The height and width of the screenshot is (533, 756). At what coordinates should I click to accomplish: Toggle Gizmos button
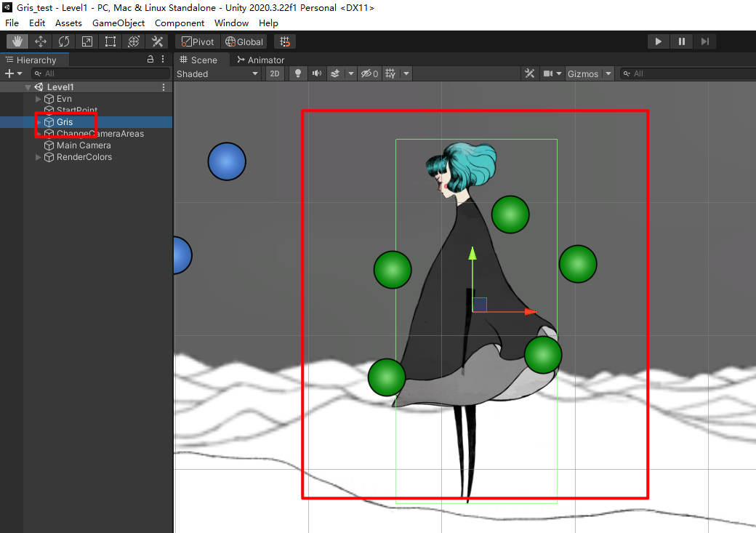[x=583, y=73]
